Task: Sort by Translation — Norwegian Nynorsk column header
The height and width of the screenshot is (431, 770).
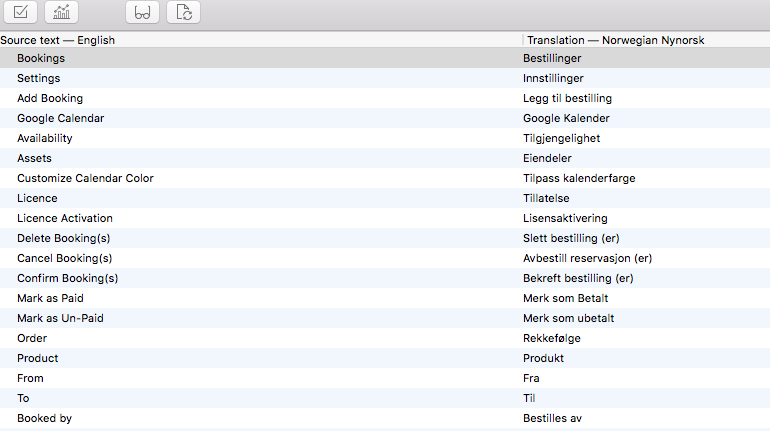Action: coord(615,40)
